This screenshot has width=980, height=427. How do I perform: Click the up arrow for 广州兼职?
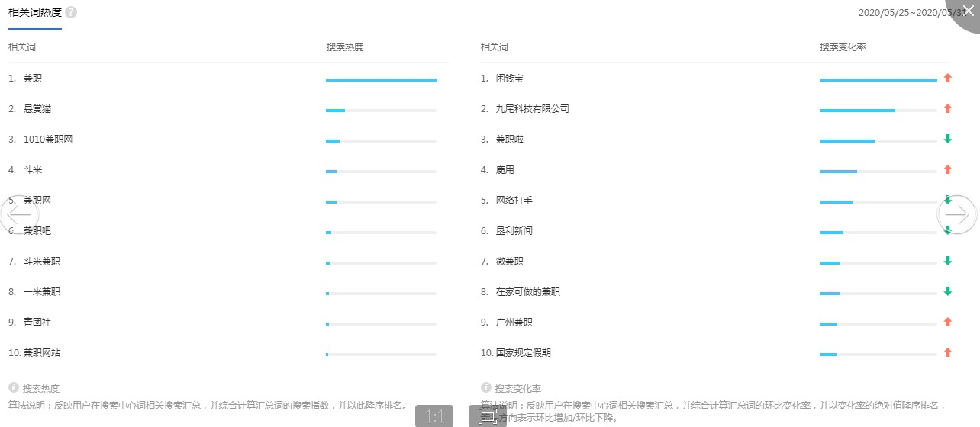tap(948, 322)
